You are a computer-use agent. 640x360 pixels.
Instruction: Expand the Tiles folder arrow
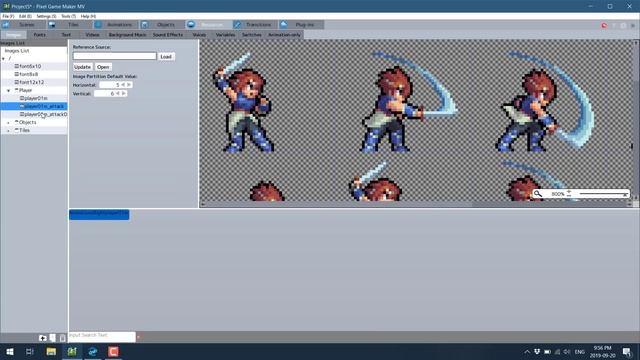(9, 131)
